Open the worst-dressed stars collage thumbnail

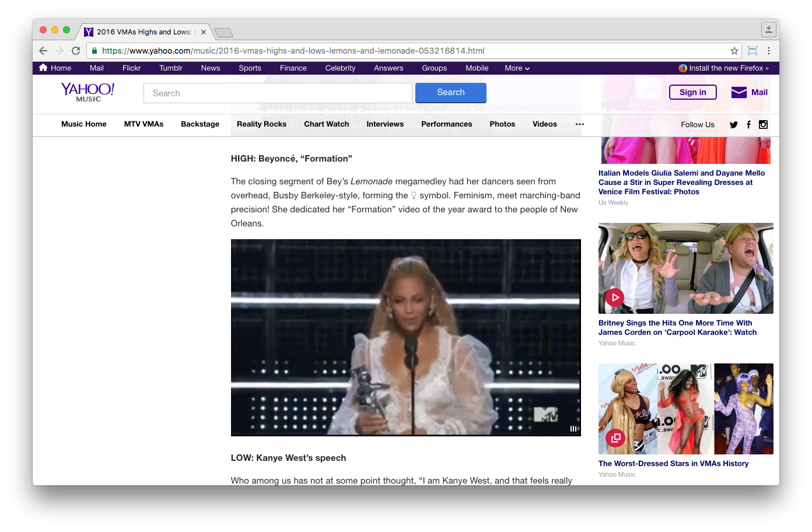686,409
